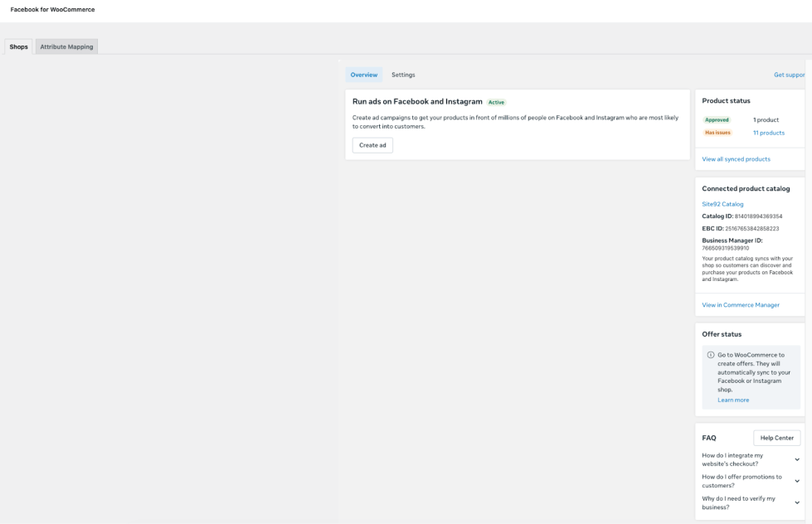The height and width of the screenshot is (524, 812).
Task: Click View in Commerce Manager link
Action: coord(741,305)
